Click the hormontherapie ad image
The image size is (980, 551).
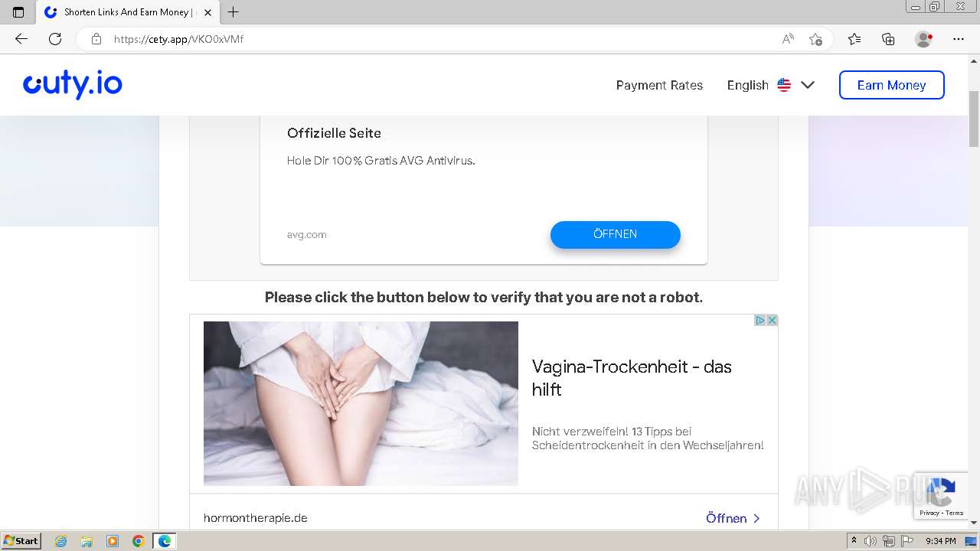point(361,403)
